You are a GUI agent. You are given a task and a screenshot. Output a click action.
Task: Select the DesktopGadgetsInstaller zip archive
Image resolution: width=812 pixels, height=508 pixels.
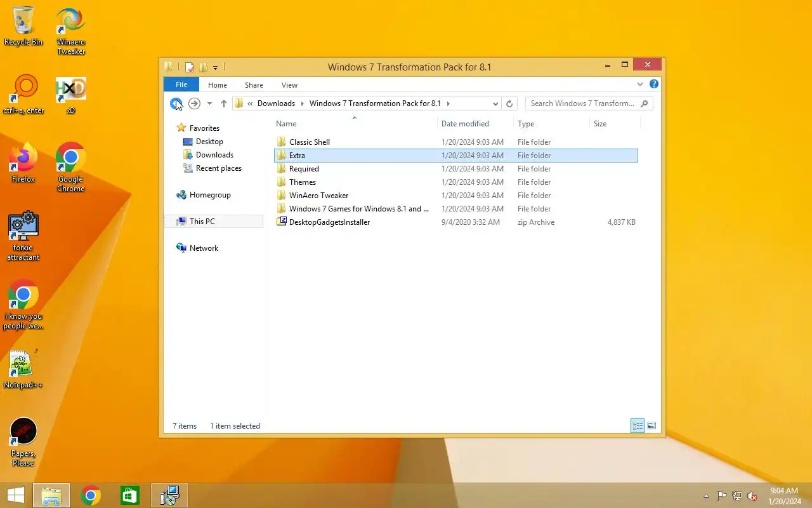click(455, 222)
